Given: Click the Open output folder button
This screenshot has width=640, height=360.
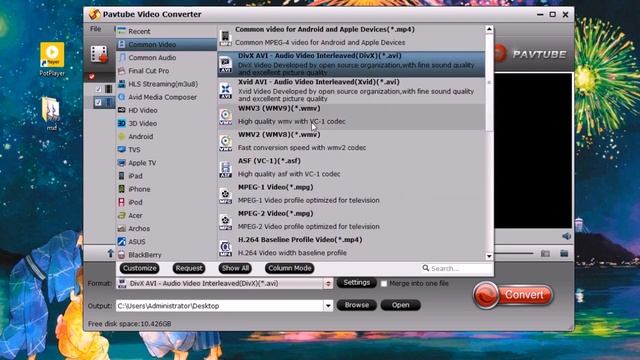Looking at the screenshot, I should [x=400, y=305].
